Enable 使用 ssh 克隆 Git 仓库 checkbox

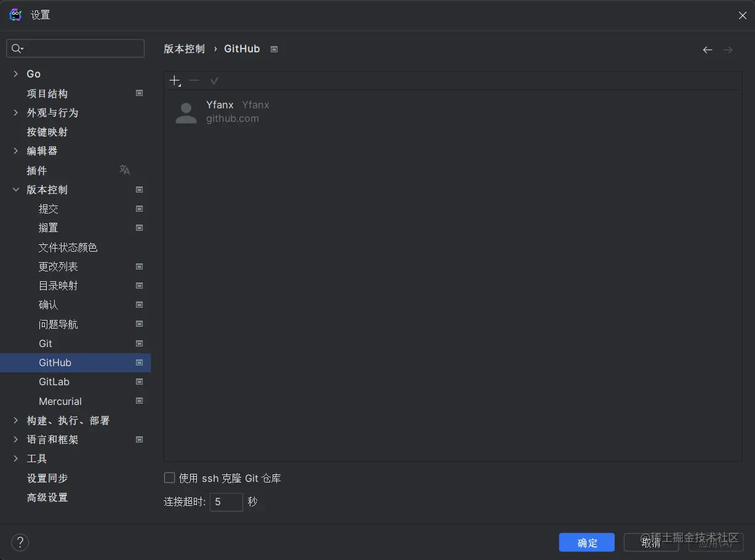[x=169, y=478]
